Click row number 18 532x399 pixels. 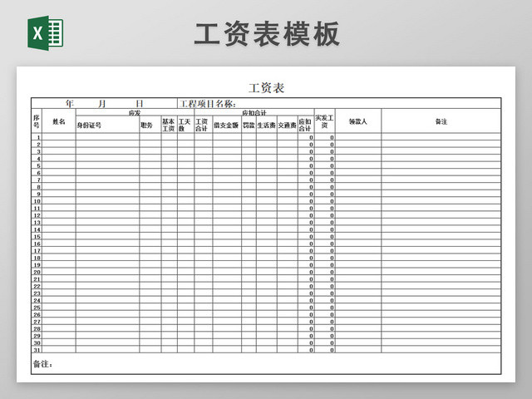point(37,258)
